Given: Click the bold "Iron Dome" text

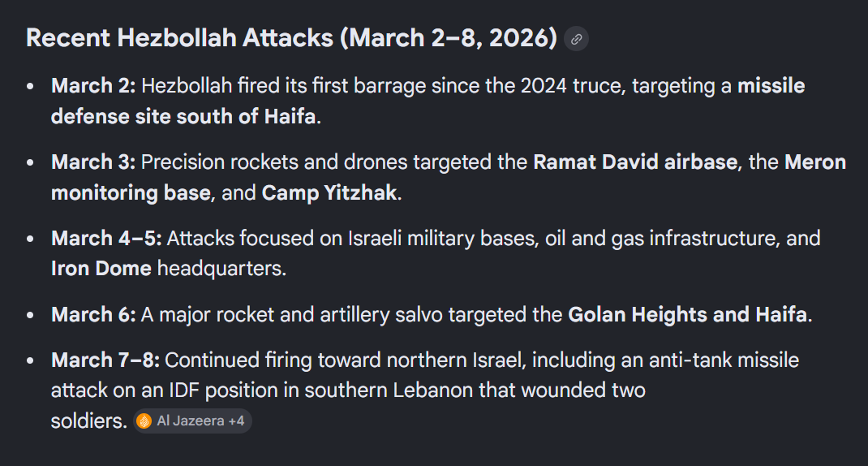Looking at the screenshot, I should (101, 269).
